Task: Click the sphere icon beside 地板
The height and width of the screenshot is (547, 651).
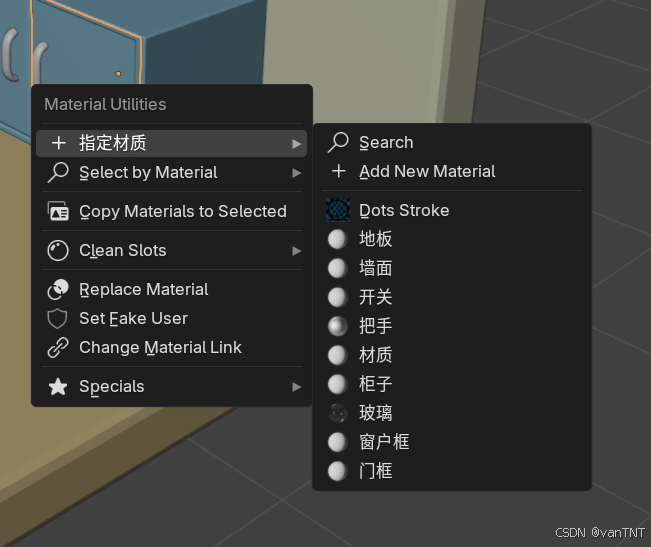Action: coord(338,239)
